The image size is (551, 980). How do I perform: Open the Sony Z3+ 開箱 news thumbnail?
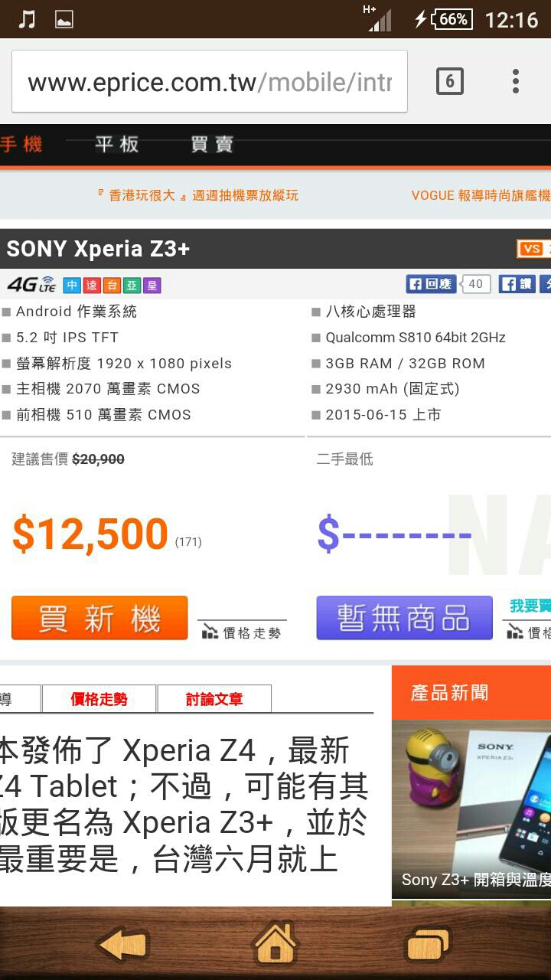pos(471,808)
